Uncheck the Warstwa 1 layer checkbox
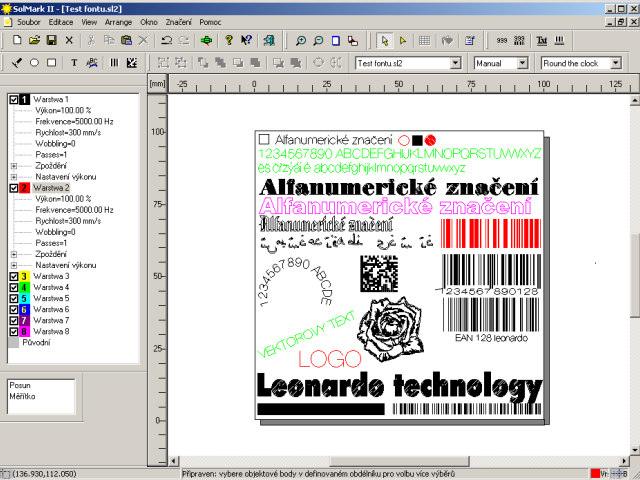This screenshot has height=480, width=640. click(x=13, y=100)
